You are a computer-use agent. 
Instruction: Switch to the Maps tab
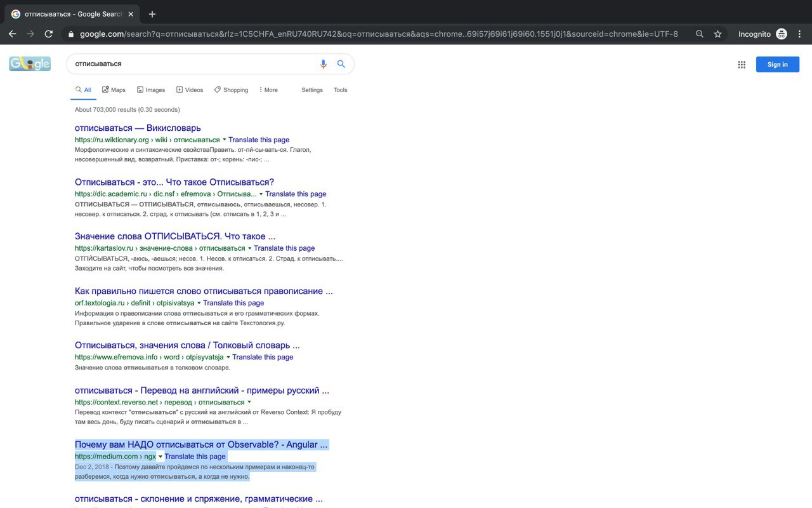(x=114, y=90)
